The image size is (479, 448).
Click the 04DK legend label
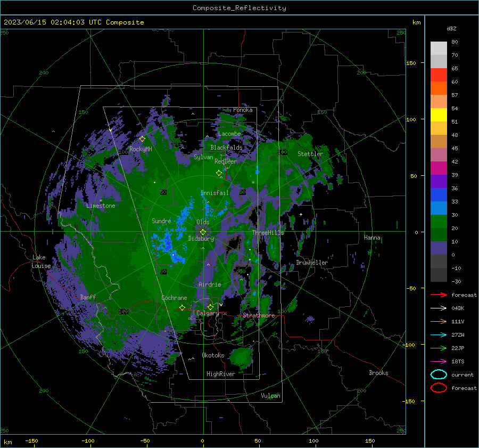pyautogui.click(x=458, y=308)
